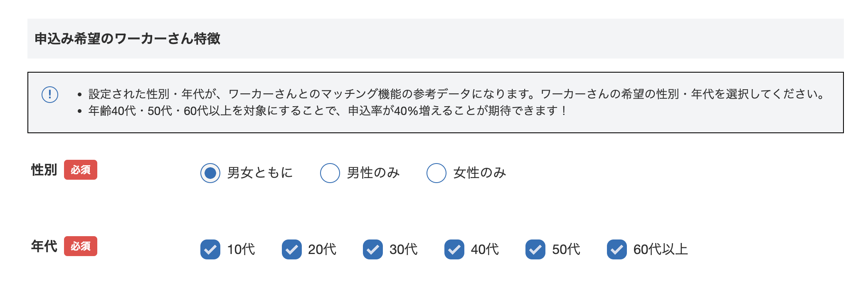This screenshot has height=298, width=868.
Task: Uncheck the 60代以上 checkbox
Action: point(617,249)
